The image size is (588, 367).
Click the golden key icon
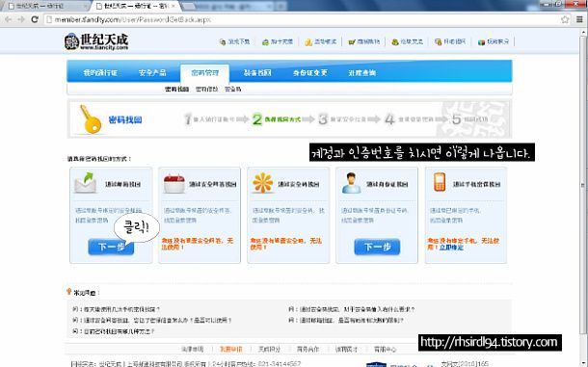point(90,119)
